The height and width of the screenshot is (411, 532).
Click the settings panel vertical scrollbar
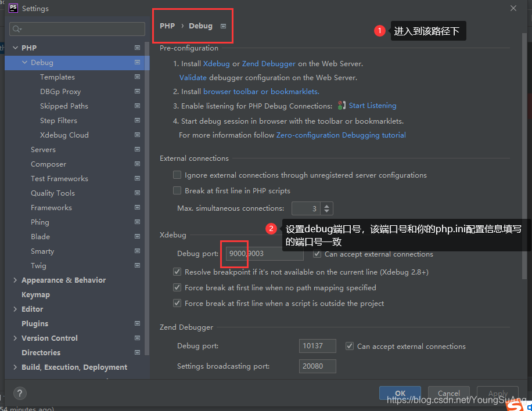coord(524,156)
